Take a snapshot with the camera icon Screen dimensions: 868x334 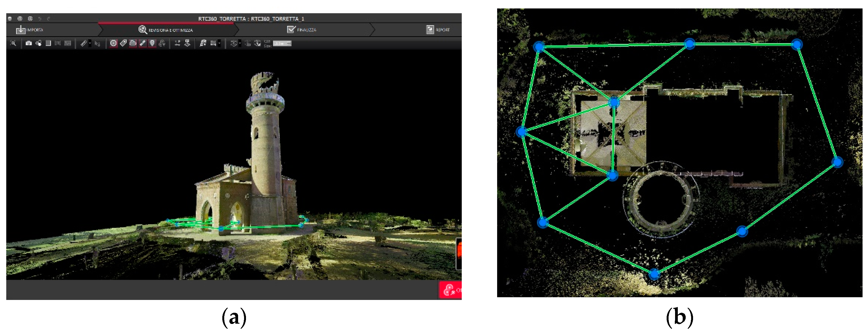tap(29, 43)
